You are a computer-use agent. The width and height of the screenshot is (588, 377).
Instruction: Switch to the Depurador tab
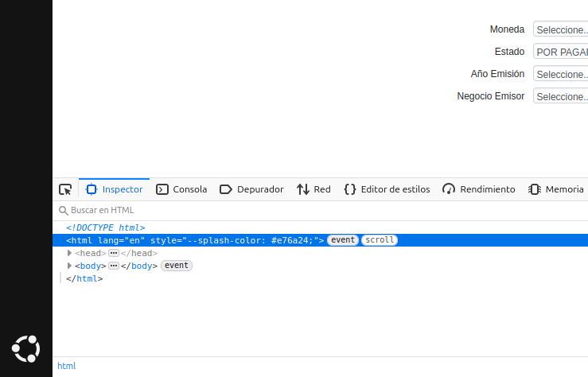point(251,189)
